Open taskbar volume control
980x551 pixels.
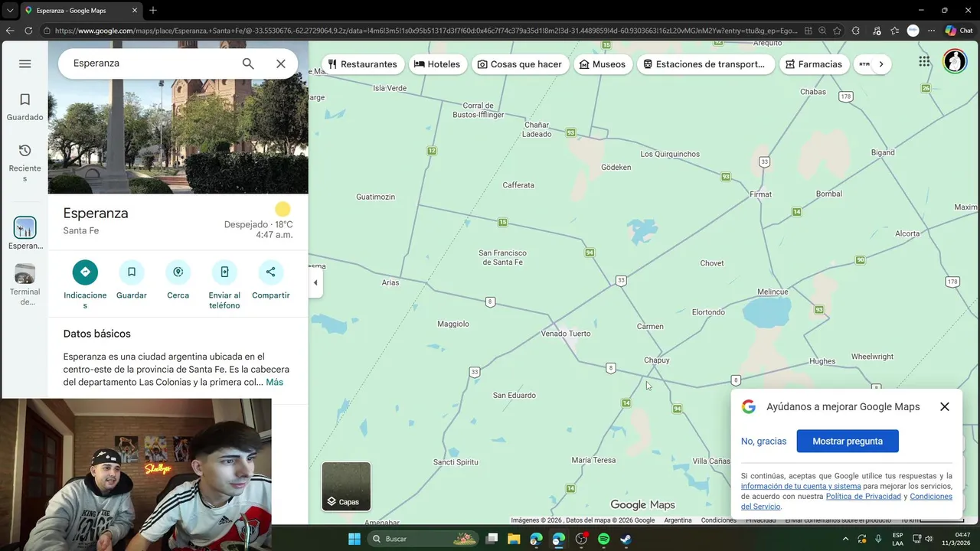(x=929, y=539)
